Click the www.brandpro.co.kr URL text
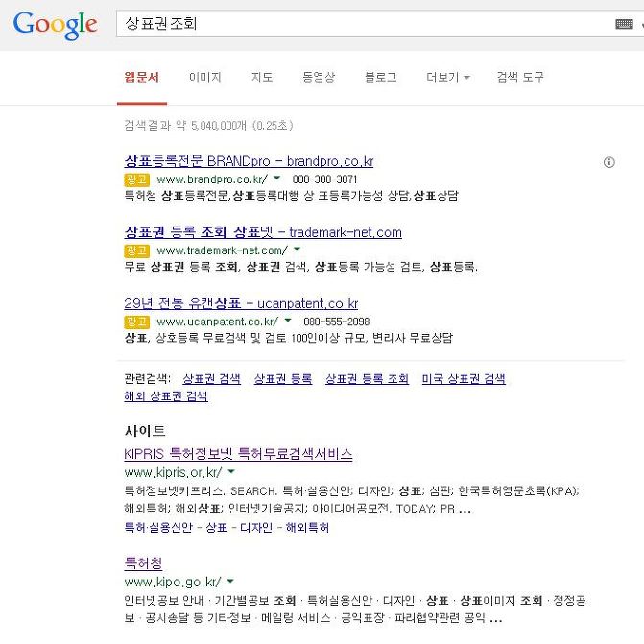The width and height of the screenshot is (644, 644). coord(212,179)
